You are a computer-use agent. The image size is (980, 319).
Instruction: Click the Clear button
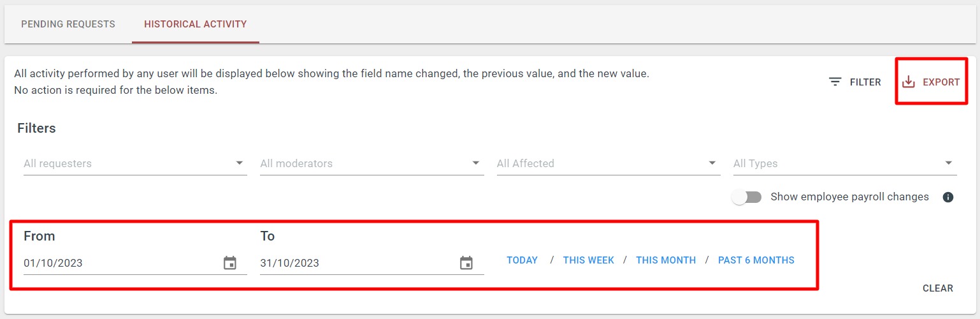point(938,288)
